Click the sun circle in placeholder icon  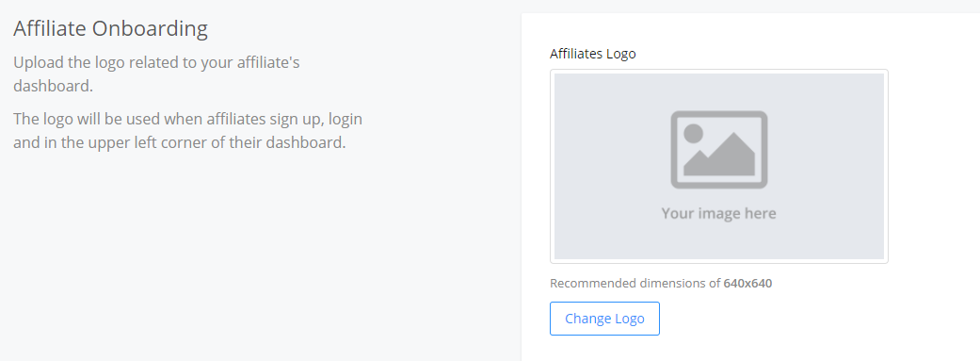point(693,133)
